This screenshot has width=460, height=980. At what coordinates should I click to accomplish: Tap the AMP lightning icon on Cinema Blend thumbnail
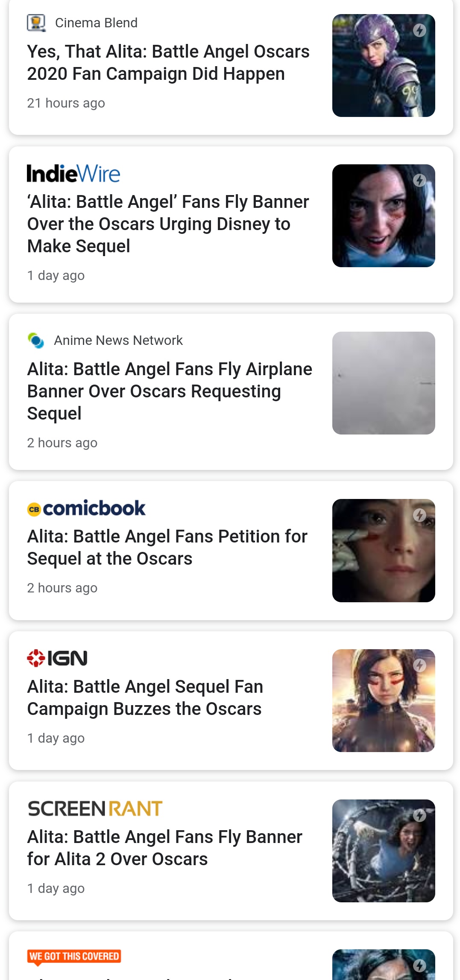tap(419, 30)
